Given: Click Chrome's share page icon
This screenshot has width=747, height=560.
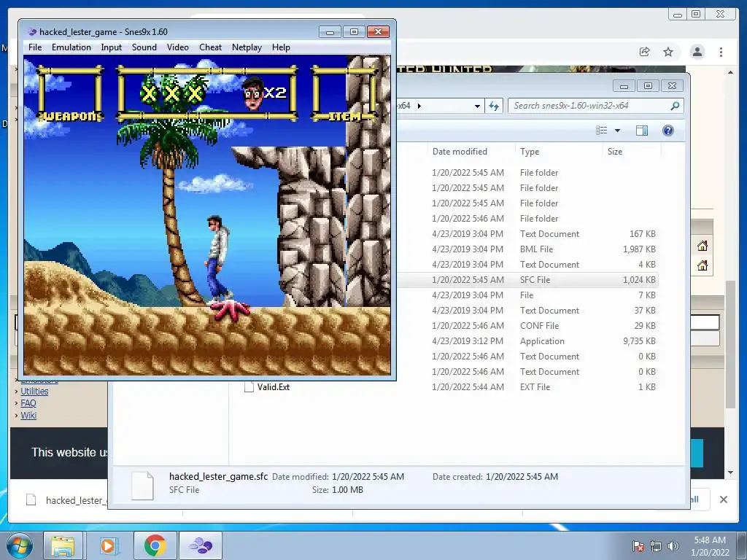Looking at the screenshot, I should pos(644,52).
